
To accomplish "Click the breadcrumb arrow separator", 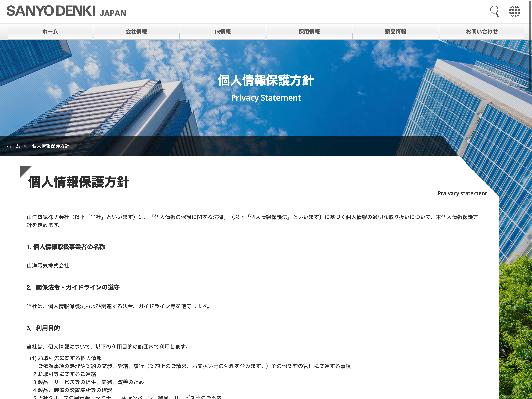I will pos(25,146).
